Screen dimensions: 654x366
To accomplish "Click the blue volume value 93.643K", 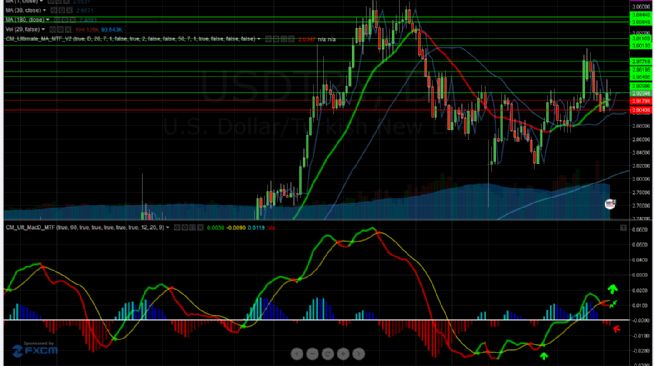I will point(111,30).
